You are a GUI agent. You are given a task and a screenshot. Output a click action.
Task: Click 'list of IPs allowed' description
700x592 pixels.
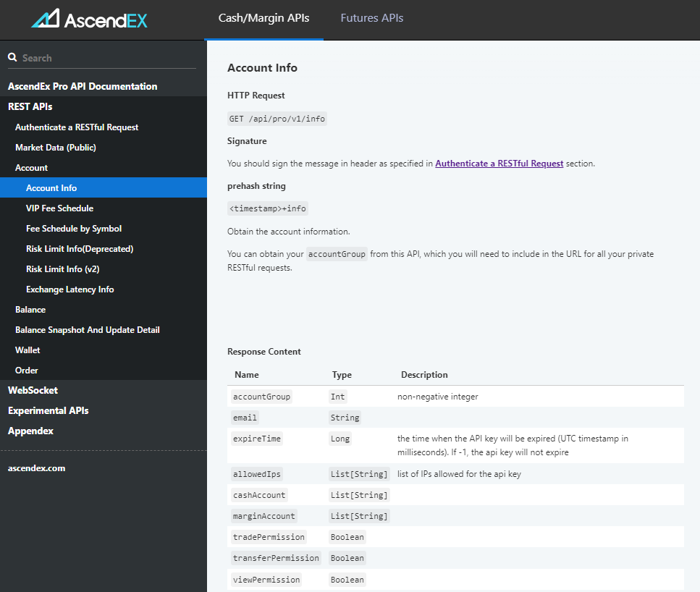459,474
